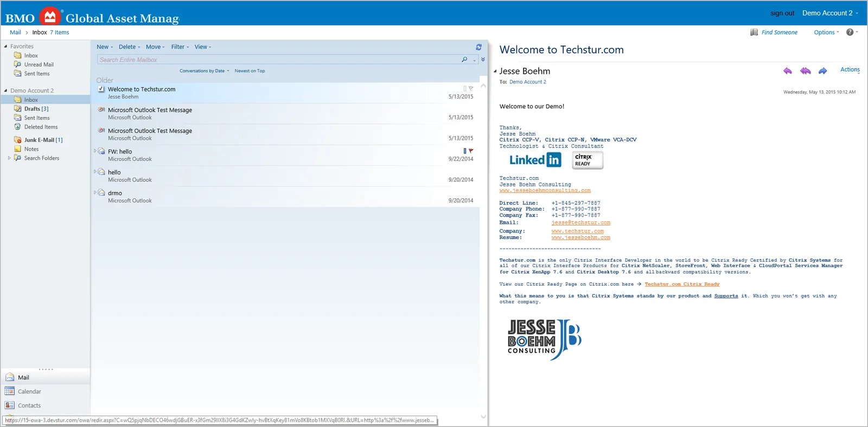The height and width of the screenshot is (427, 868).
Task: Expand the hello conversation
Action: 95,171
